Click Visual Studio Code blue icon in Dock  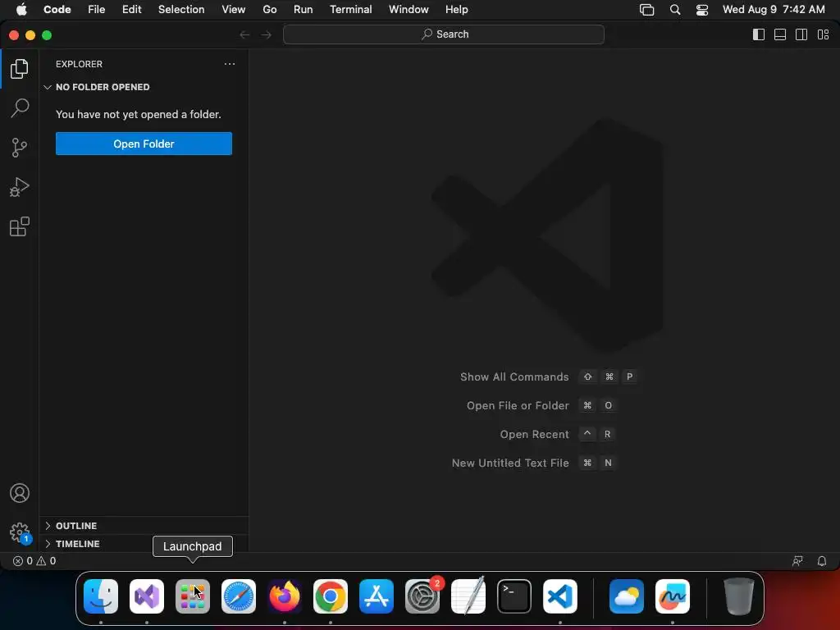(559, 596)
